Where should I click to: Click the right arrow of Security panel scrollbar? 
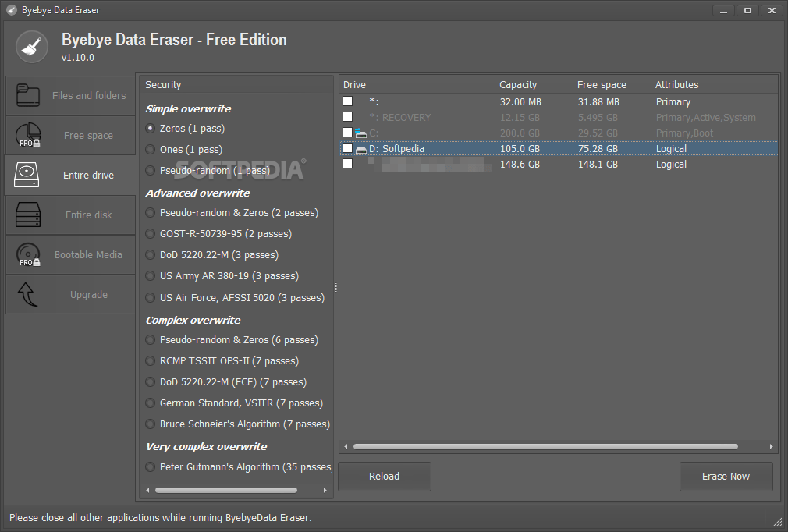tap(325, 490)
